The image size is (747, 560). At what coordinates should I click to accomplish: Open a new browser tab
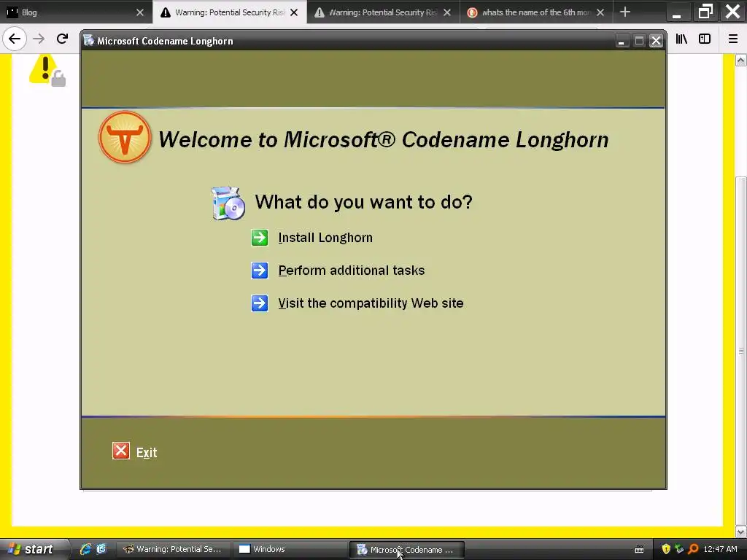point(625,12)
